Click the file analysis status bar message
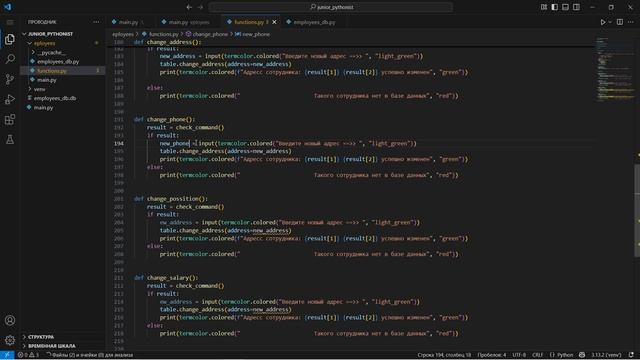 89,355
